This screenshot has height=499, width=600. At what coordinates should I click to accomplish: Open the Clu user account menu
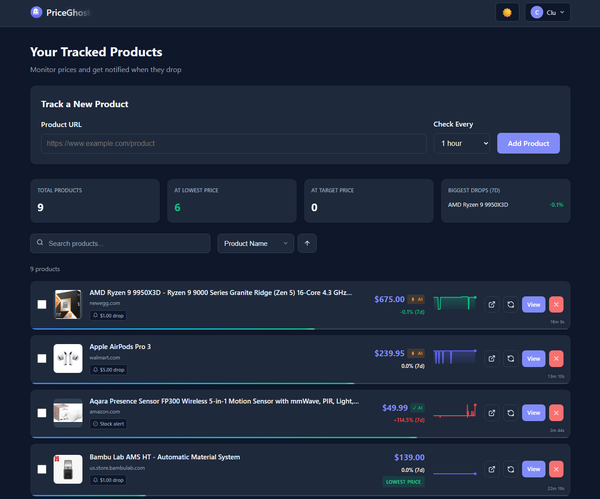549,12
